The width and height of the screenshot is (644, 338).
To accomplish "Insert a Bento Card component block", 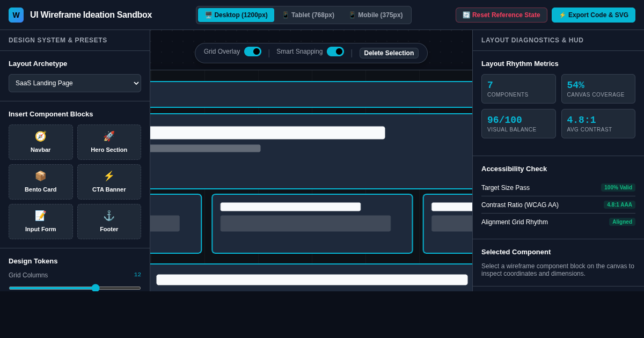I will pos(41,182).
